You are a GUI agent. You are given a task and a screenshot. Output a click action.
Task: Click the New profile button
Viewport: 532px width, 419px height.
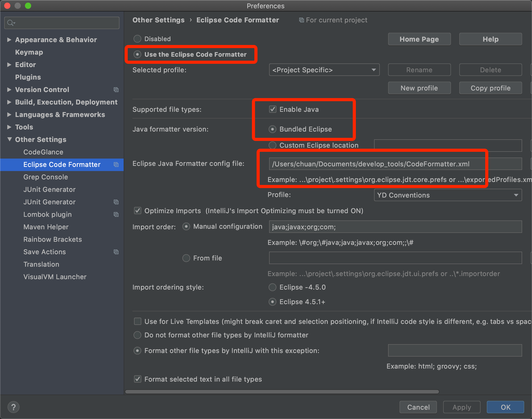[419, 88]
